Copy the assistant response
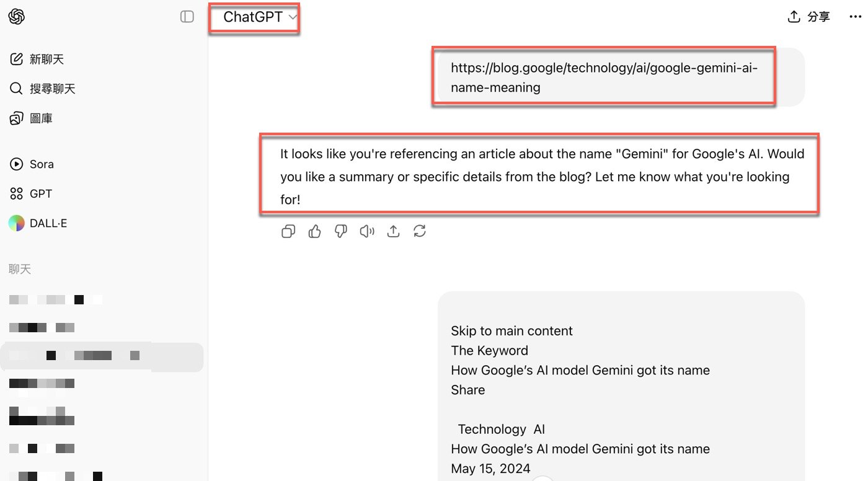Screen dimensions: 868x481 tap(288, 232)
